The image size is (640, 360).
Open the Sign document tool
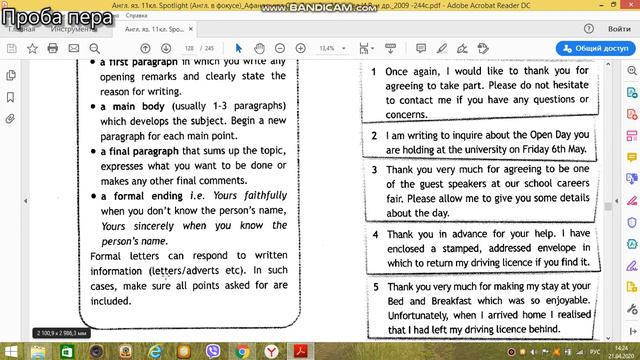click(x=462, y=49)
